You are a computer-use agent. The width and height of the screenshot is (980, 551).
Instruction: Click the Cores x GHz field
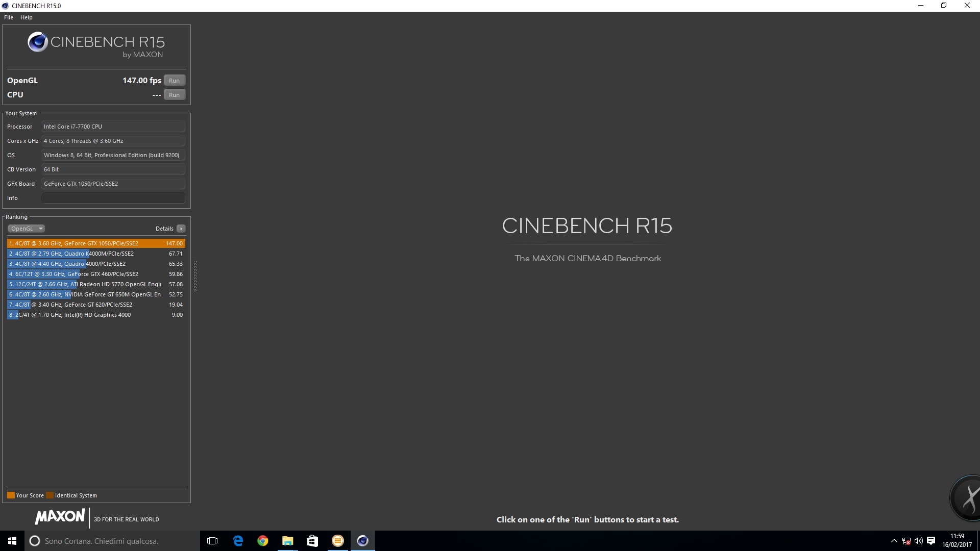point(113,141)
